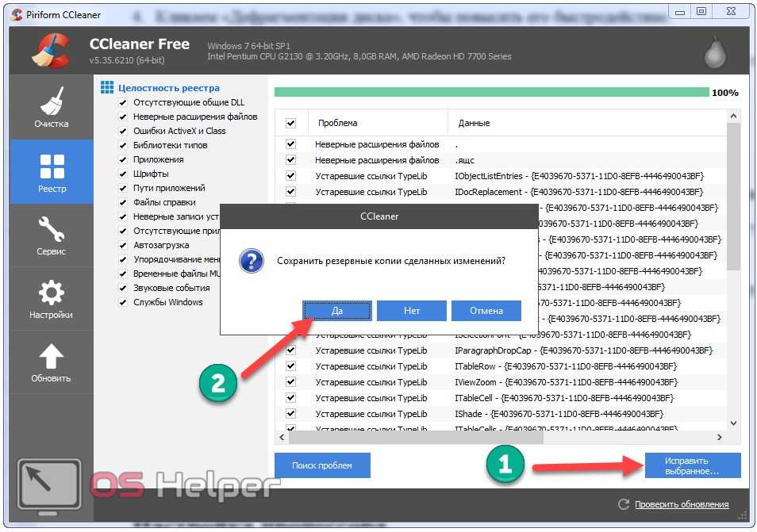The width and height of the screenshot is (757, 532).
Task: Click the Piriform pear icon
Action: click(715, 52)
